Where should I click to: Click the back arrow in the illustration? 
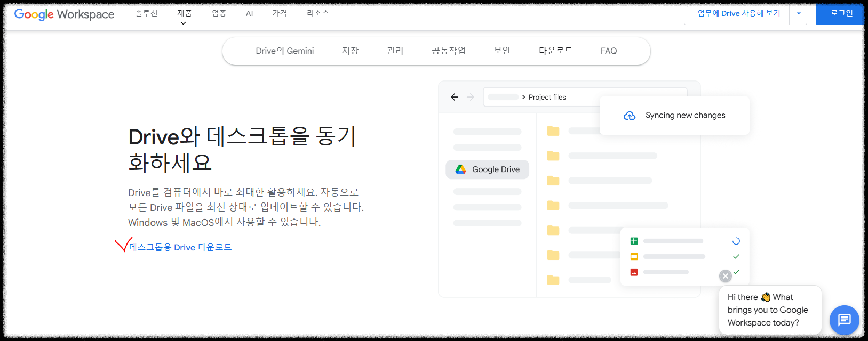tap(455, 97)
